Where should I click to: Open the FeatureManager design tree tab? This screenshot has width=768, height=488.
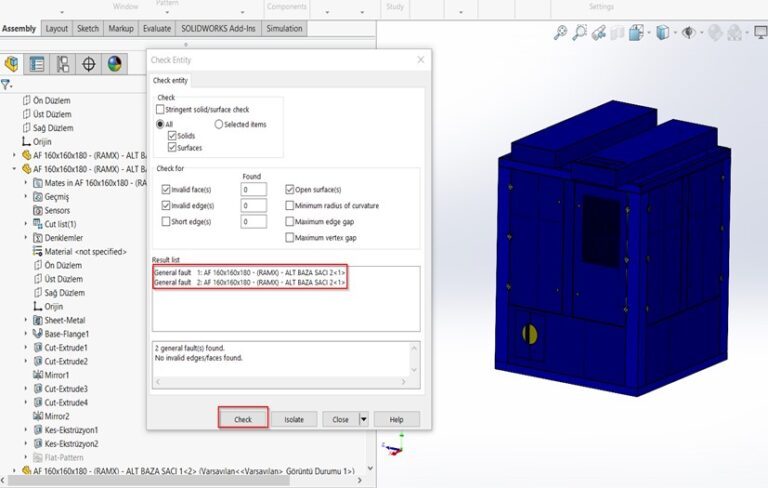point(11,64)
